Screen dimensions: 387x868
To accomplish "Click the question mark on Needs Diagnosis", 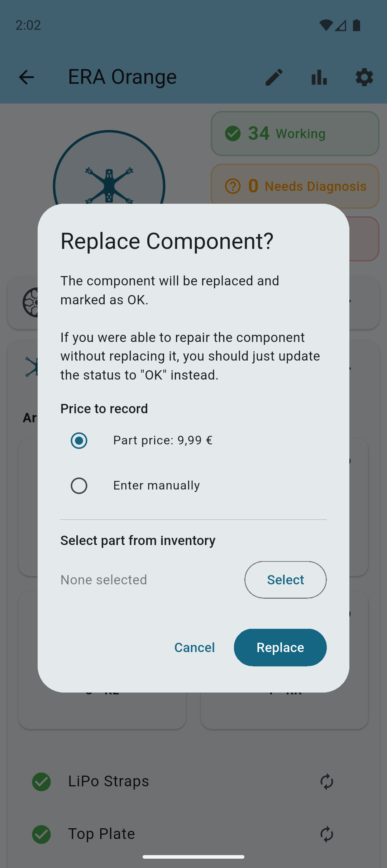I will tap(233, 186).
